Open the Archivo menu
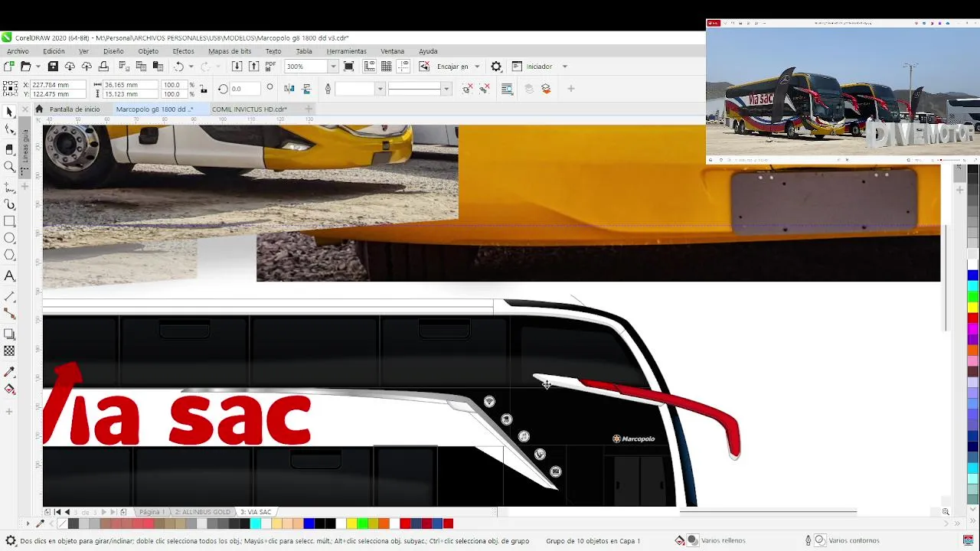The height and width of the screenshot is (551, 980). coord(18,51)
